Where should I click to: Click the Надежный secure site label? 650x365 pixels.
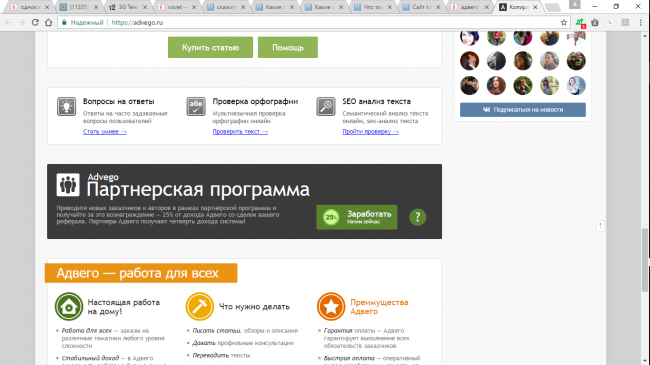[87, 22]
